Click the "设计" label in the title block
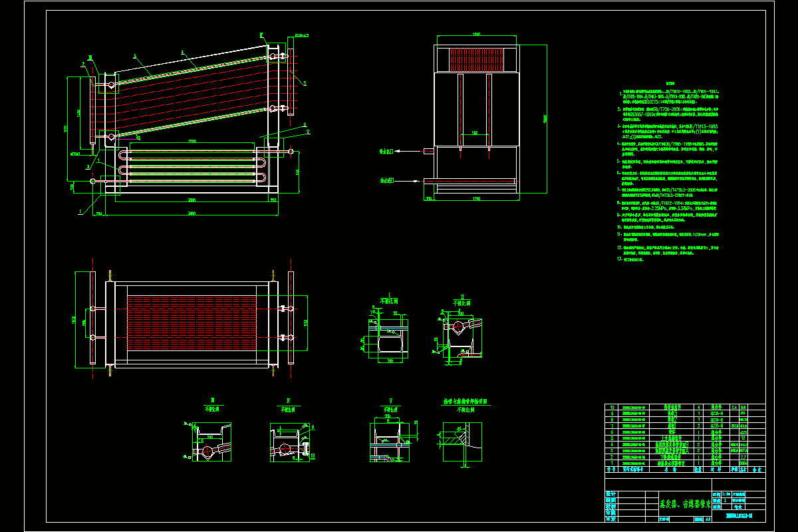The image size is (798, 532). click(x=611, y=494)
